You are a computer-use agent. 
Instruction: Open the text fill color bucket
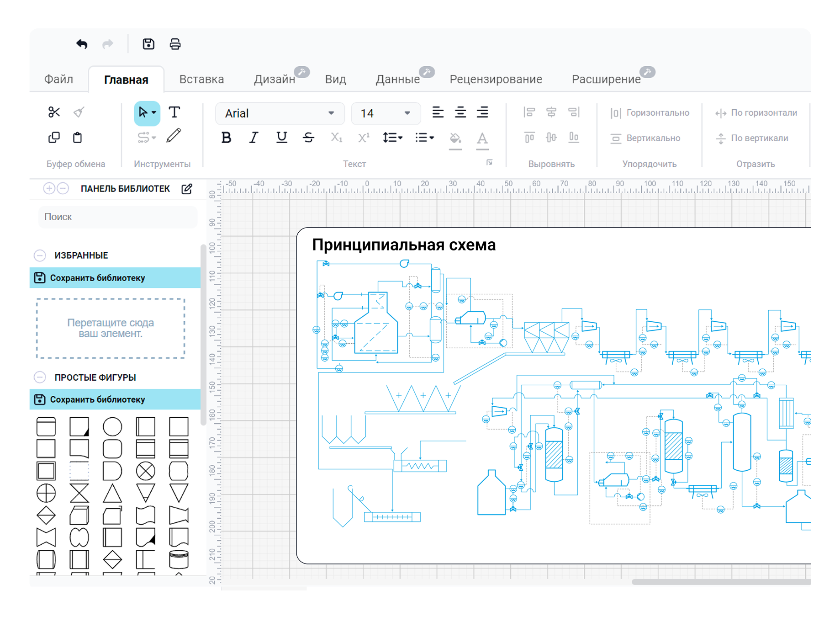[x=455, y=138]
